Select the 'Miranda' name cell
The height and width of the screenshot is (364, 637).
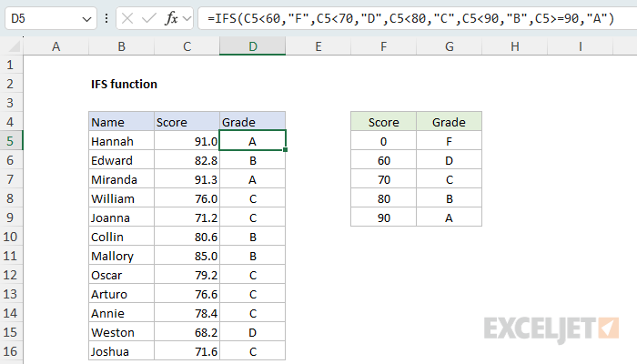pos(121,179)
